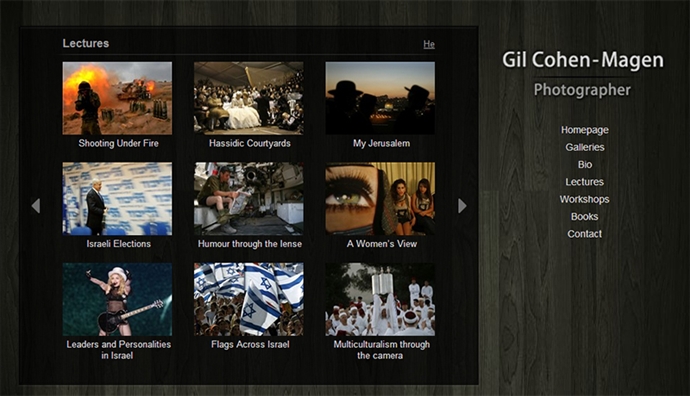Screen dimensions: 690x396
Task: Open the Flags Across Israel image
Action: coord(249,300)
